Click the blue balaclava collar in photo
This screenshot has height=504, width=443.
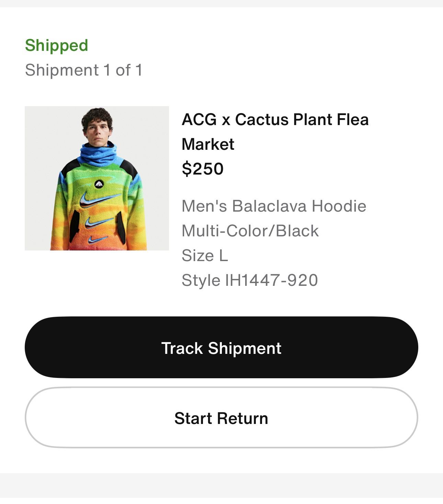pos(98,155)
